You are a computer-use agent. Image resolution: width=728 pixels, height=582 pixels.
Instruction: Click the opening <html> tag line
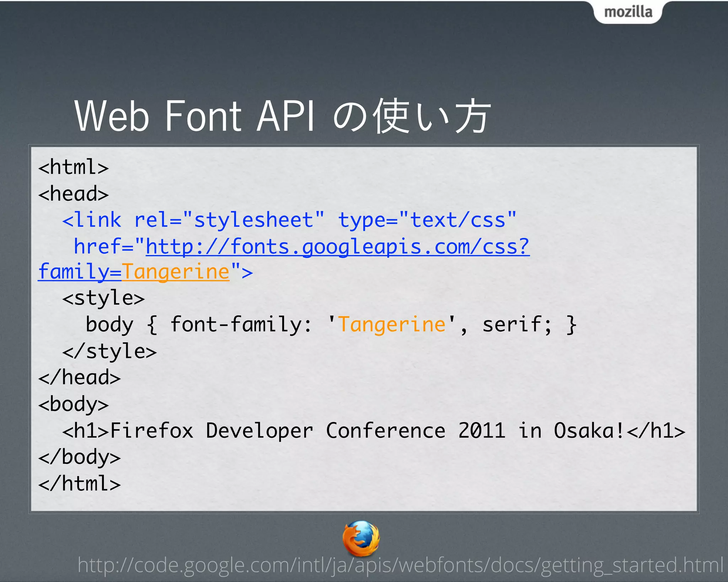74,167
